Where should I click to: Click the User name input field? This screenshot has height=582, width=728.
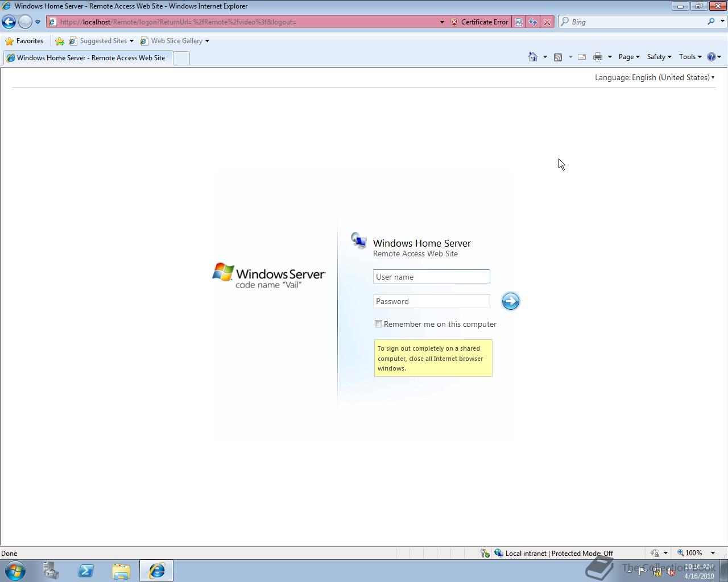pos(431,277)
